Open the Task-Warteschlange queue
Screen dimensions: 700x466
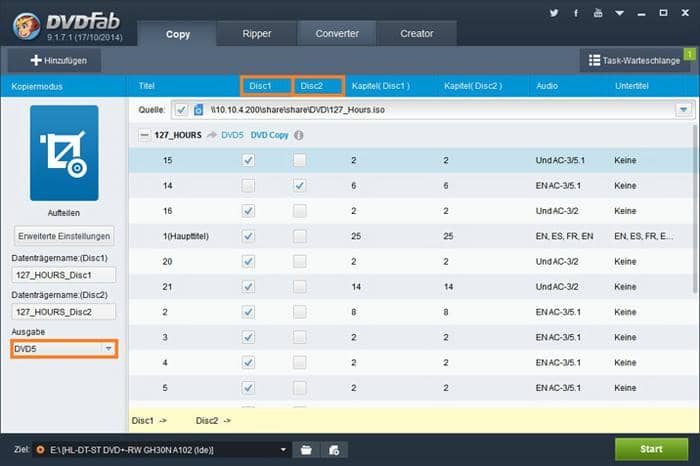(x=635, y=60)
